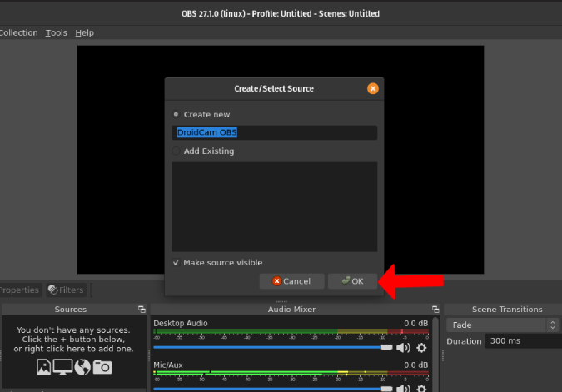Image resolution: width=562 pixels, height=392 pixels.
Task: Select the Create new radio option
Action: coord(176,114)
